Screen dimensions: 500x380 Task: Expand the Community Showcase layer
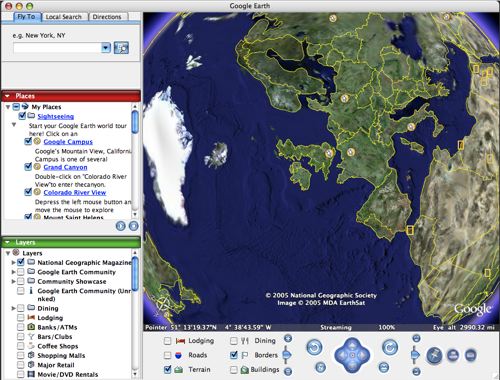[x=13, y=281]
